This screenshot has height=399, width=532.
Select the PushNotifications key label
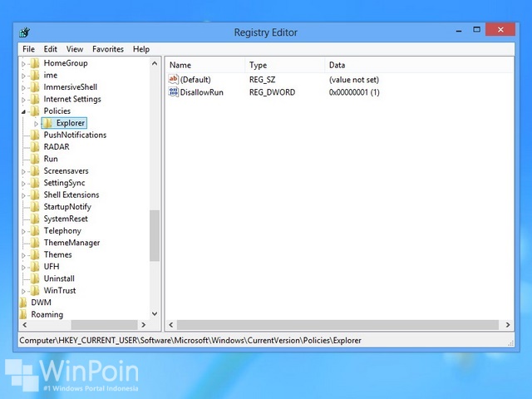pyautogui.click(x=75, y=135)
